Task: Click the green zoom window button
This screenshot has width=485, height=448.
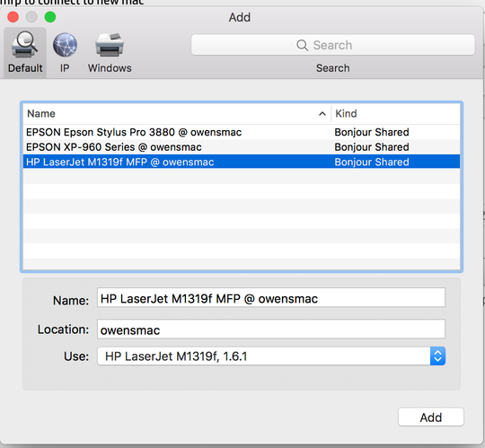Action: point(50,17)
